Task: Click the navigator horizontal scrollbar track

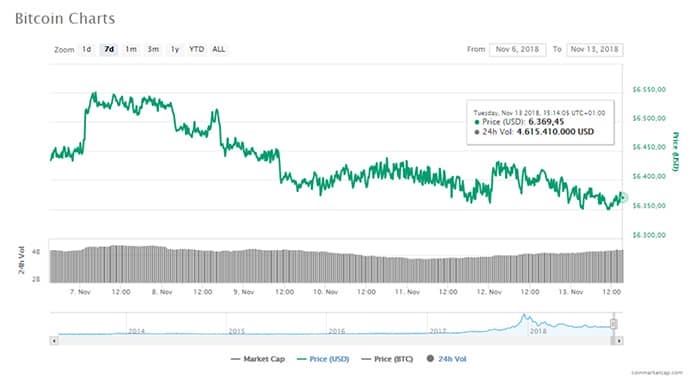Action: click(334, 341)
